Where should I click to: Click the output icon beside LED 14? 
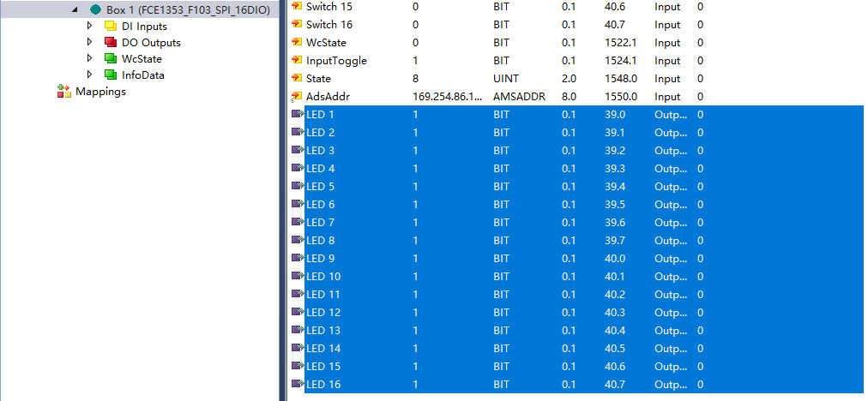[298, 348]
